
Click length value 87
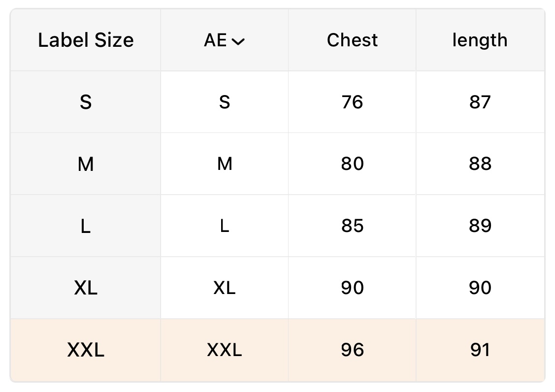coord(480,102)
